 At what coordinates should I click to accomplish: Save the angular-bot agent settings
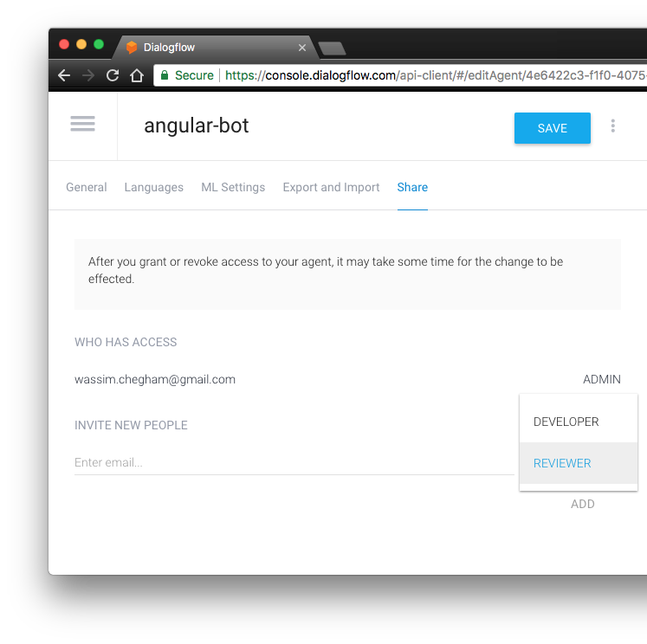click(x=552, y=128)
